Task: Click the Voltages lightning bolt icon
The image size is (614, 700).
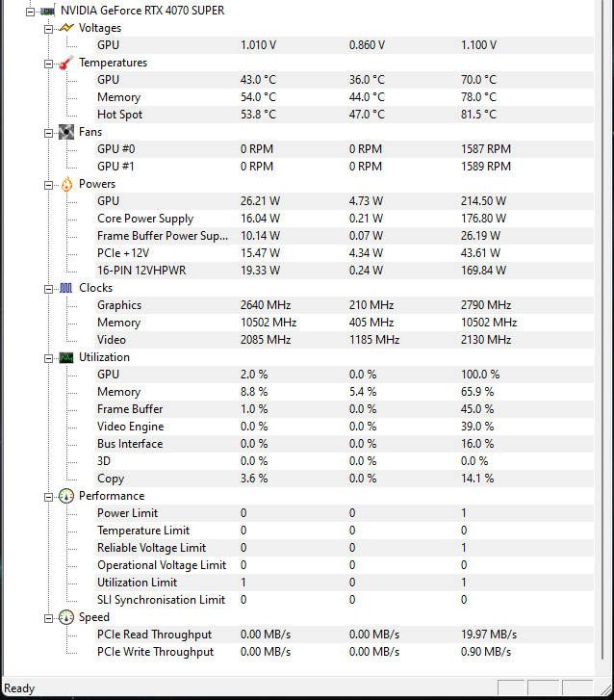Action: (x=65, y=28)
